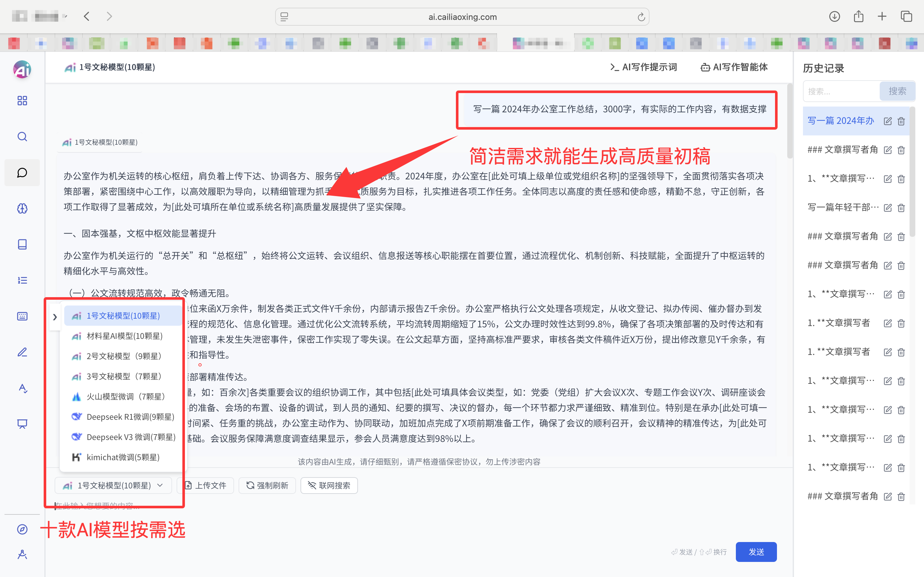Open the user profile icon at sidebar bottom
The image size is (924, 577).
(x=22, y=554)
